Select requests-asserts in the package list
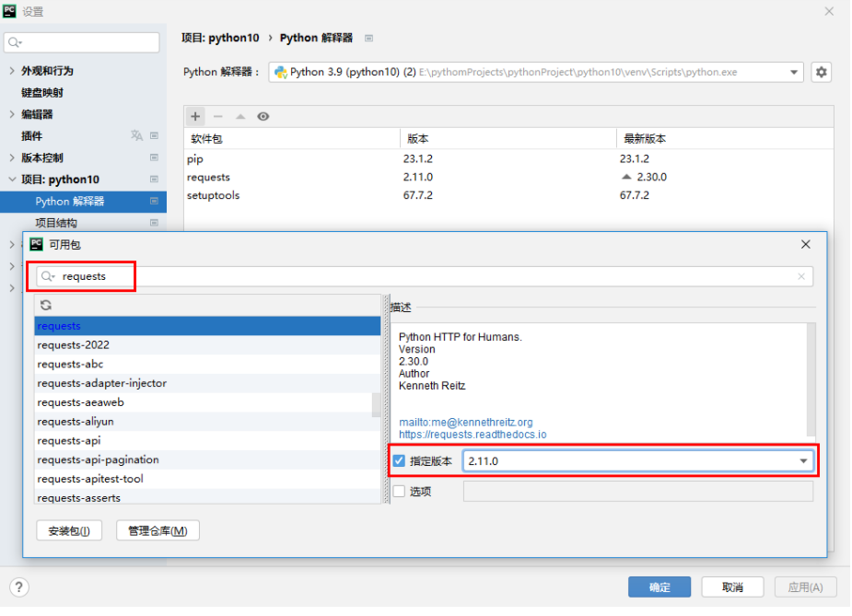 tap(207, 497)
